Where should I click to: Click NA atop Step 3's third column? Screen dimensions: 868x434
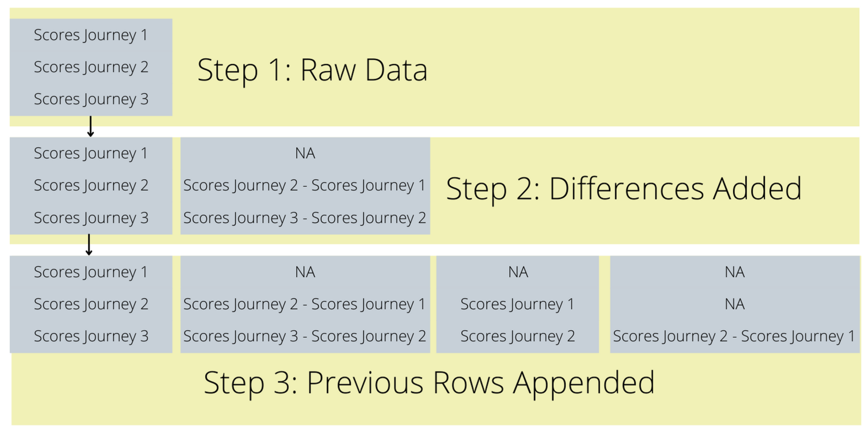point(518,272)
